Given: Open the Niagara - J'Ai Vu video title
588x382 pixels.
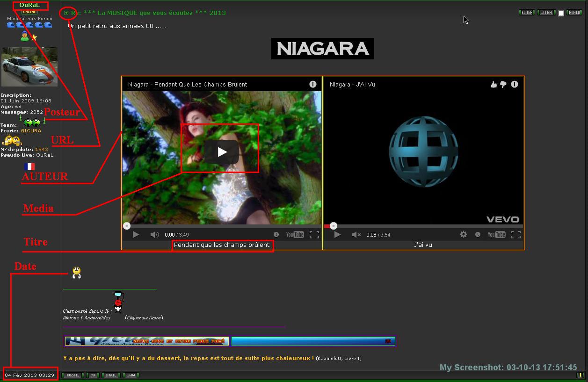Looking at the screenshot, I should [352, 85].
